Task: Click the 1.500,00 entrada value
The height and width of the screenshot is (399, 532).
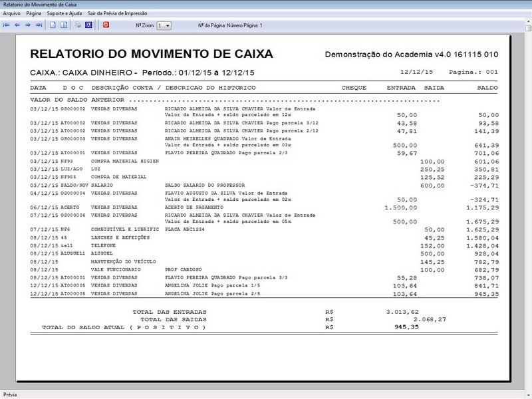Action: [401, 207]
